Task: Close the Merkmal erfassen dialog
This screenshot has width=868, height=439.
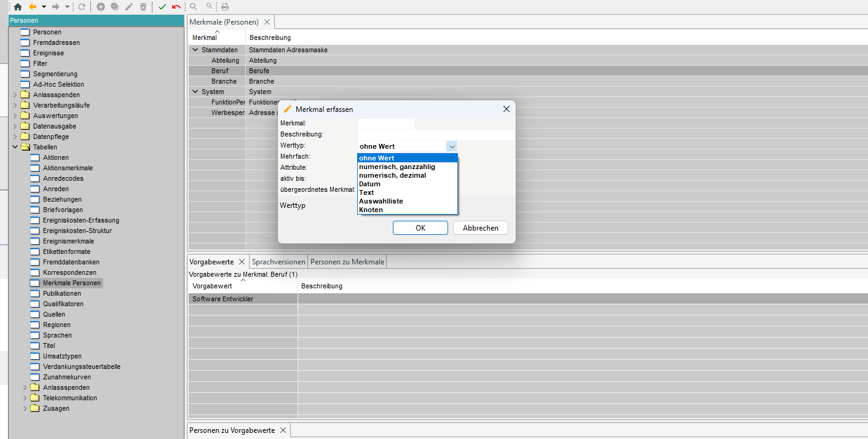Action: tap(506, 109)
